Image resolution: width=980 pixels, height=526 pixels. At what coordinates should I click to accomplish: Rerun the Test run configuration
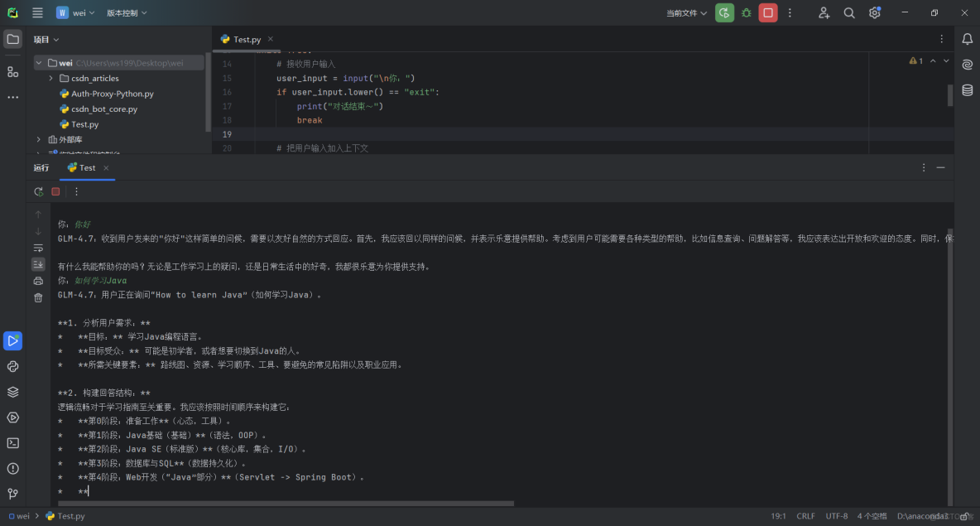(38, 191)
